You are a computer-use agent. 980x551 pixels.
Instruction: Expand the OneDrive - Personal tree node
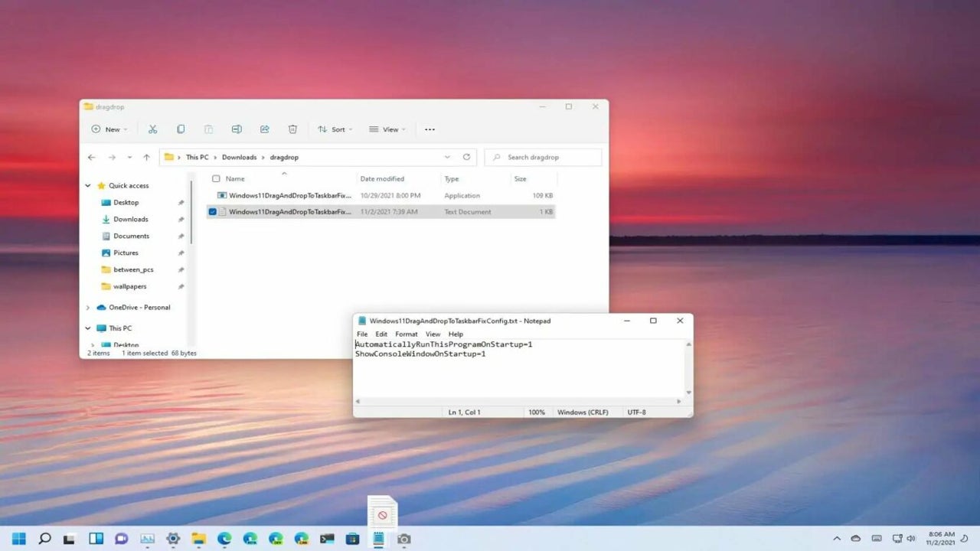[88, 308]
